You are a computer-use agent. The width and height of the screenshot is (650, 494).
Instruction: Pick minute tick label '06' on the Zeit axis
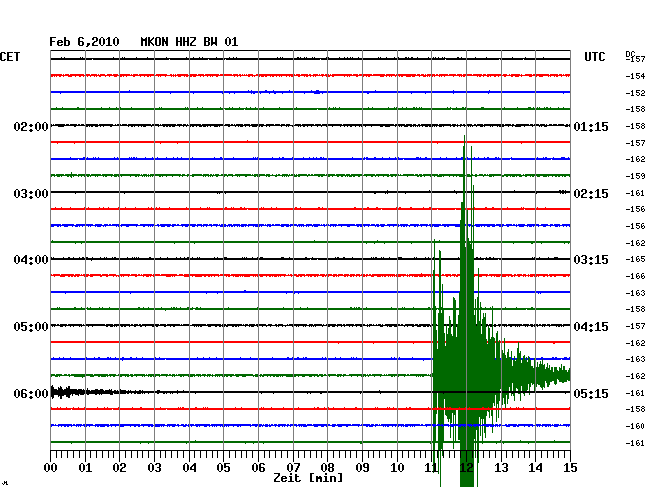coord(258,468)
